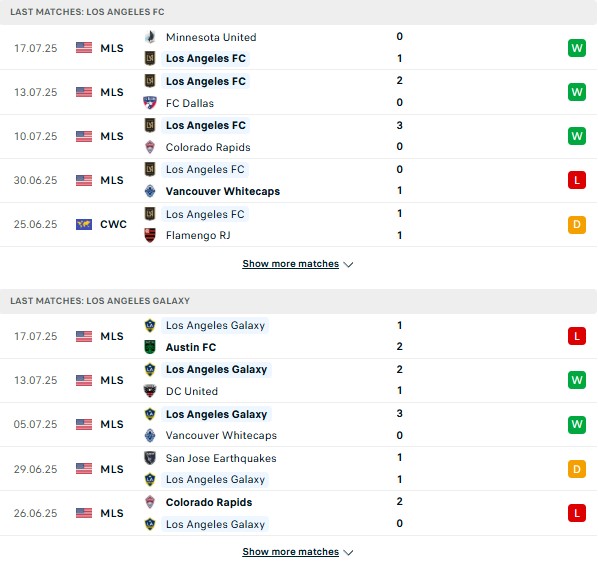
Task: Select the Vancouver Whitecaps team name on 30.06.25
Action: 223,191
